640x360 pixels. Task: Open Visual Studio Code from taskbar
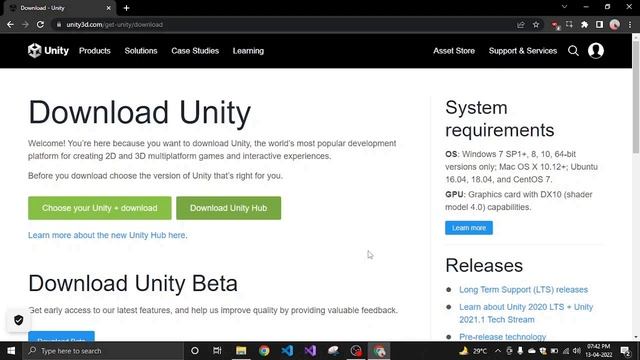pos(287,351)
